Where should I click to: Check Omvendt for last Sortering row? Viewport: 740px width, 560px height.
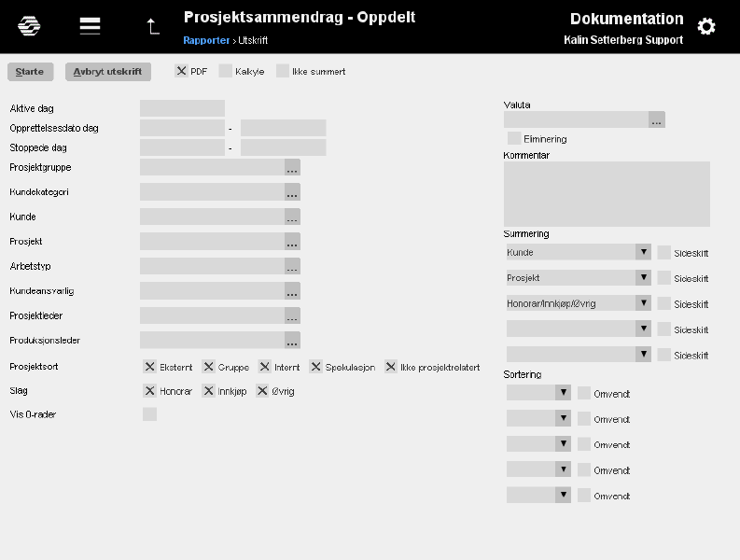coord(584,496)
